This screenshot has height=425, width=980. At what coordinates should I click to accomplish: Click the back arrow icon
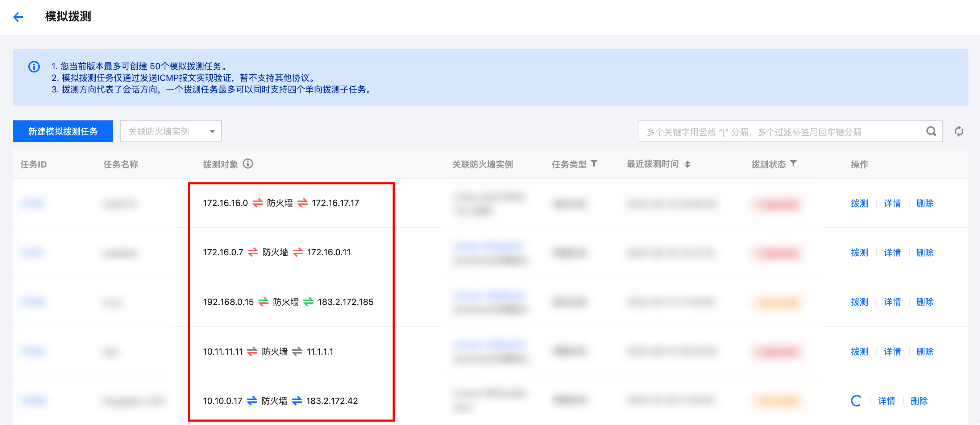18,17
